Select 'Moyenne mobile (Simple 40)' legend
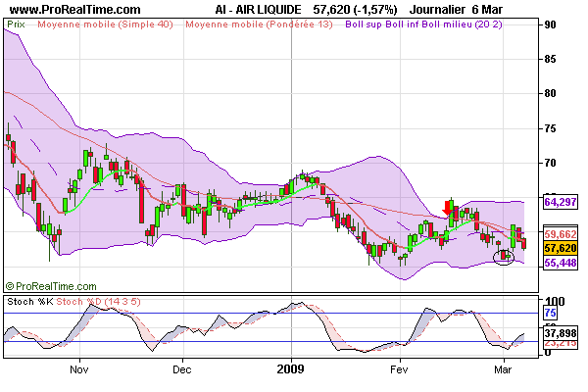This screenshot has width=588, height=392. (x=106, y=24)
